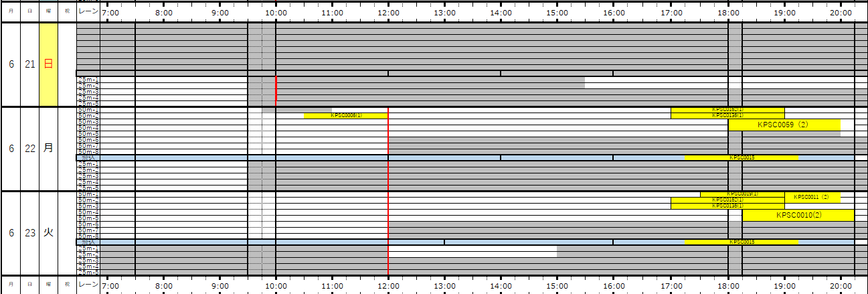Click the 9:00 label in the bottom time header

click(220, 285)
